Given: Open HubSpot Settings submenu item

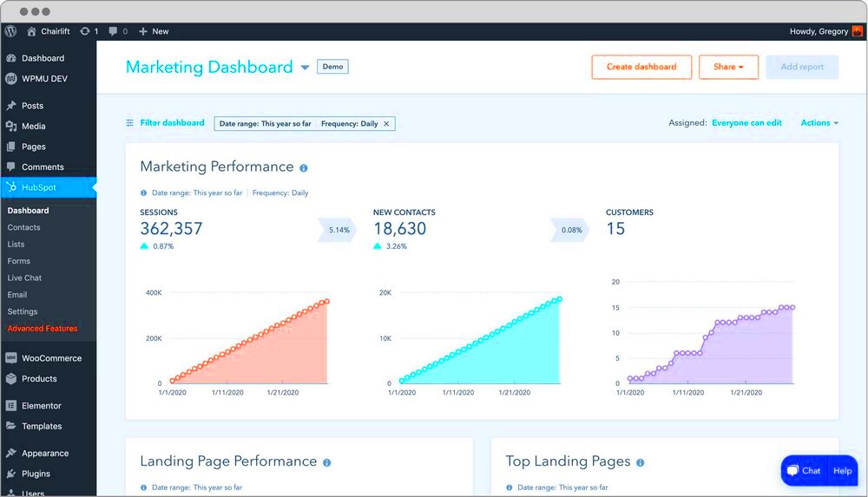Looking at the screenshot, I should (x=23, y=311).
